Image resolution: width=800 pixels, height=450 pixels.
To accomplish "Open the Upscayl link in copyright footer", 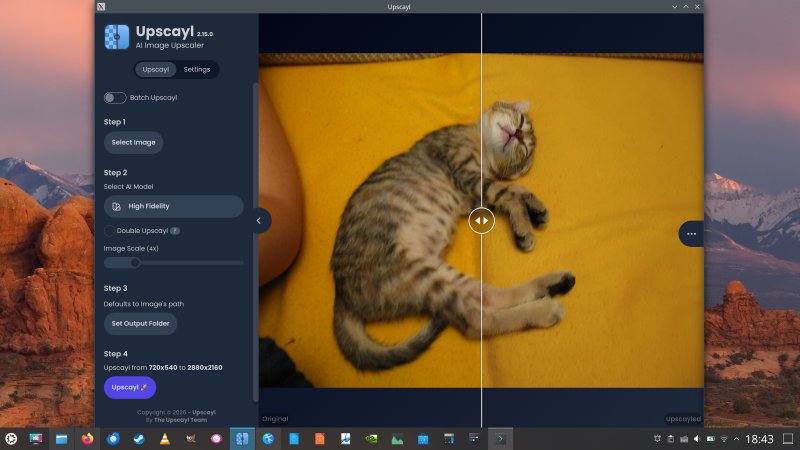I will [204, 412].
